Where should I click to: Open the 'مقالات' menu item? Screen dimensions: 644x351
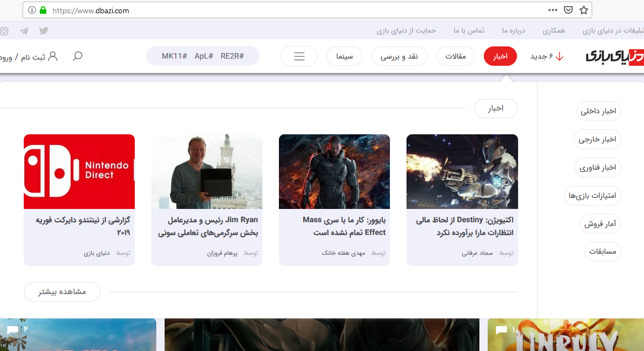[x=456, y=56]
